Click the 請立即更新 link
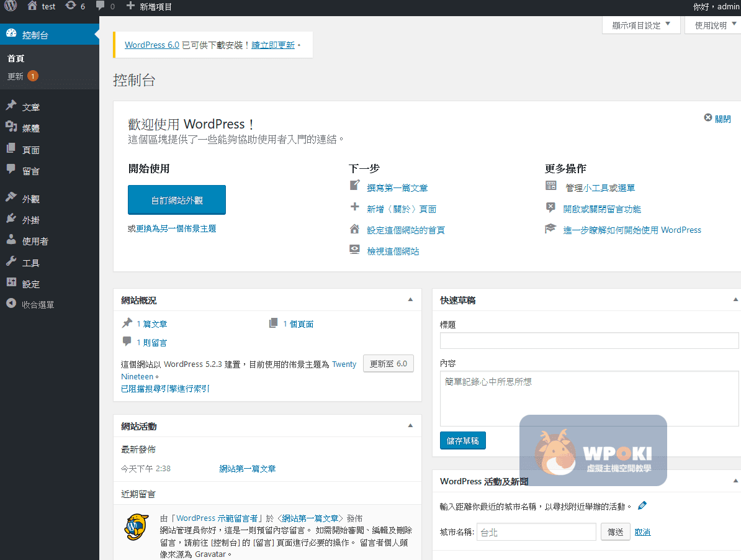741x560 pixels. (x=273, y=45)
